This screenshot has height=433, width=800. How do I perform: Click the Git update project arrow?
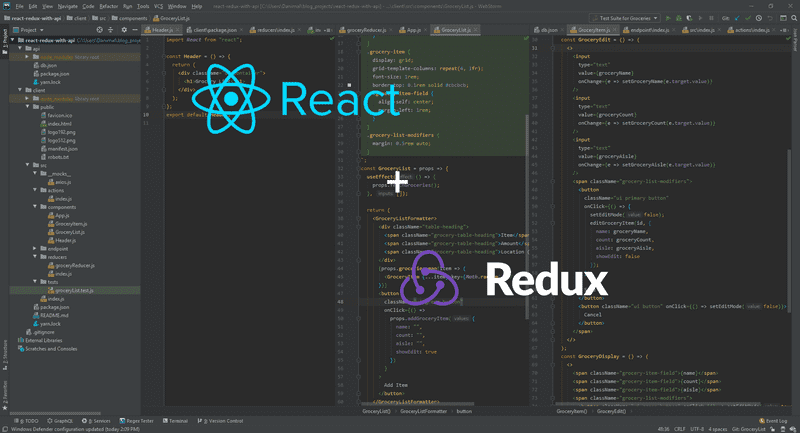pos(737,18)
